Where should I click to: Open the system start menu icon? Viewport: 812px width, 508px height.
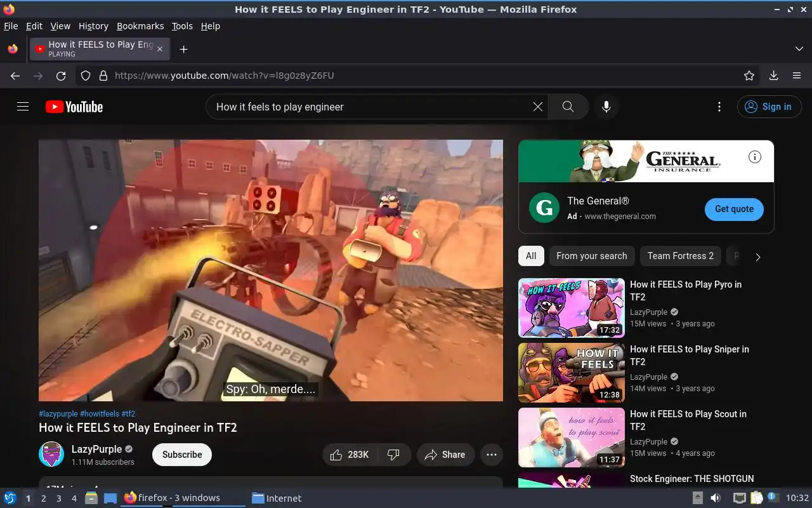[x=10, y=498]
